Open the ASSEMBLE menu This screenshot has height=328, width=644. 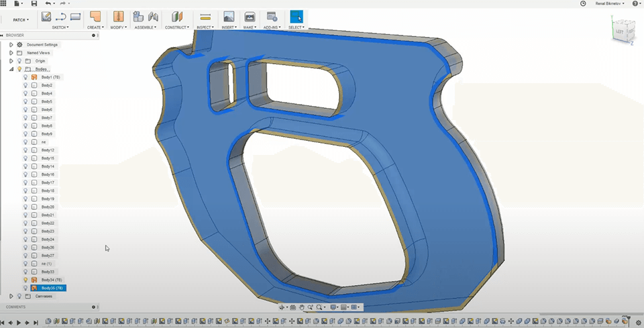pos(146,28)
